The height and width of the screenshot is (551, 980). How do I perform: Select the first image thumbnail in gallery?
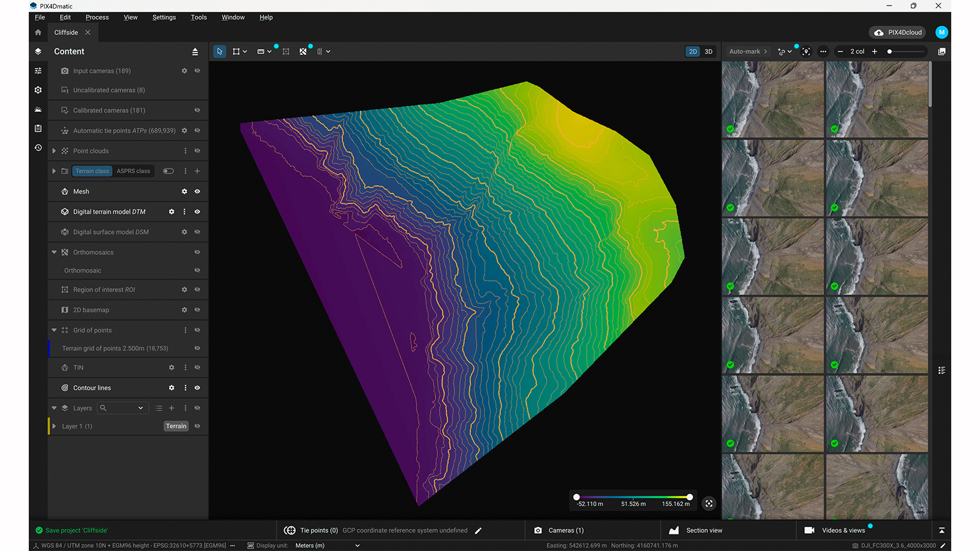(773, 99)
